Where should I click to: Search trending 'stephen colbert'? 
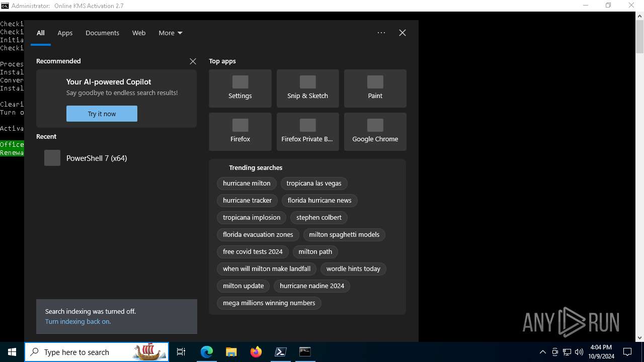[x=319, y=218]
